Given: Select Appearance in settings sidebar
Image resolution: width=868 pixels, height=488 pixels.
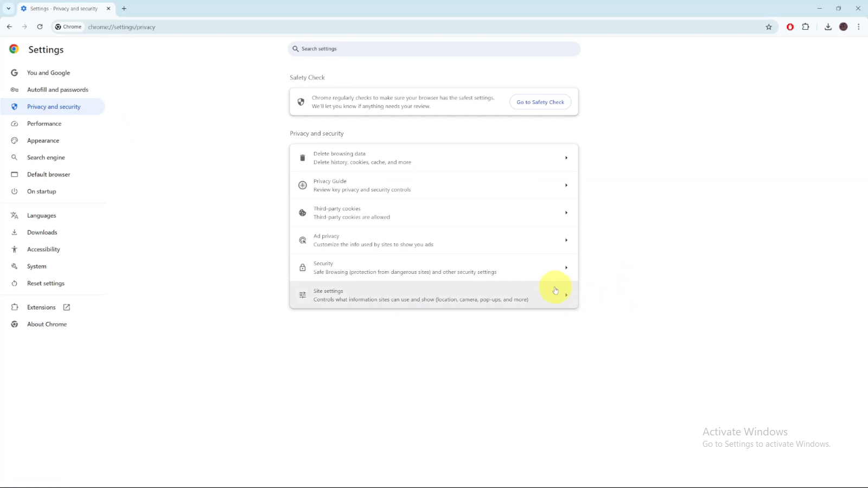Looking at the screenshot, I should pyautogui.click(x=43, y=140).
